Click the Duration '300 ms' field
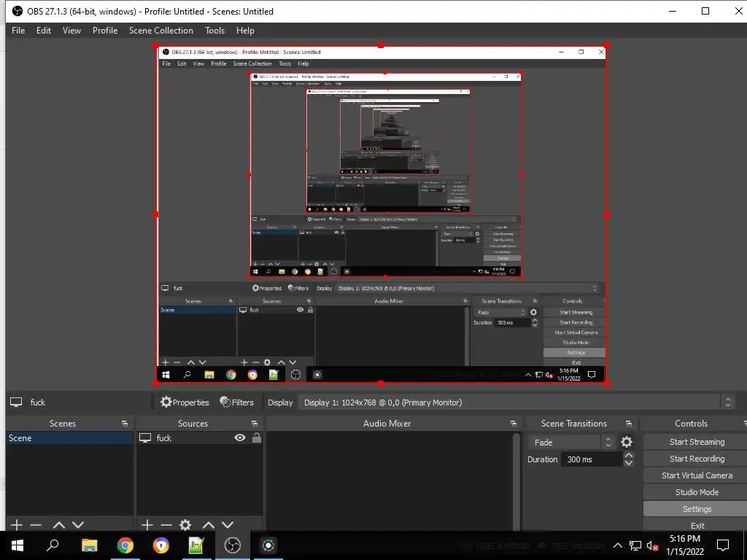Image resolution: width=747 pixels, height=560 pixels. (591, 459)
